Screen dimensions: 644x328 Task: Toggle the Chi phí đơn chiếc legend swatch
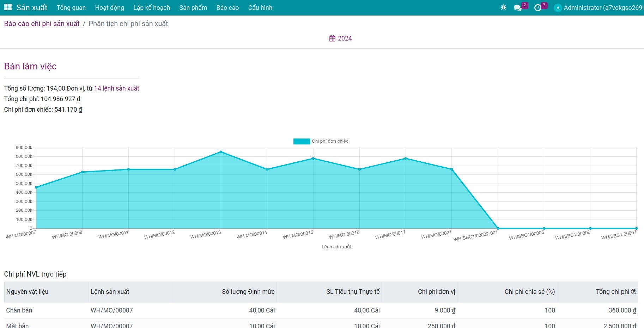302,141
